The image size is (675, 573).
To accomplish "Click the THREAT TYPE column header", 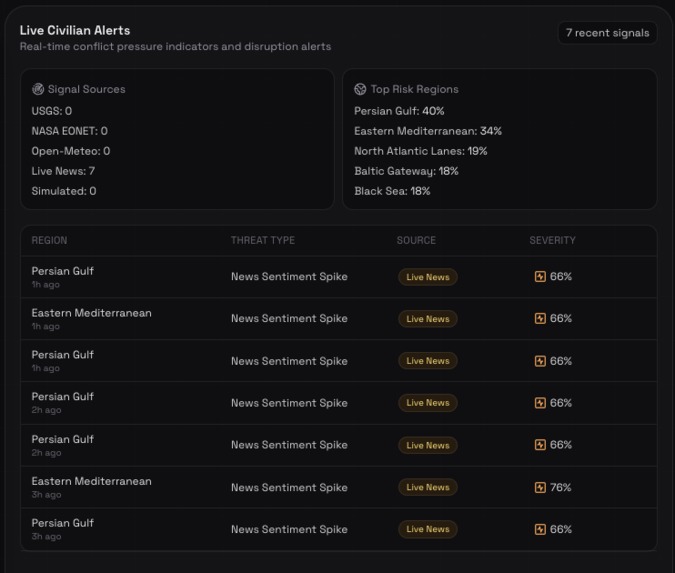I will [263, 240].
